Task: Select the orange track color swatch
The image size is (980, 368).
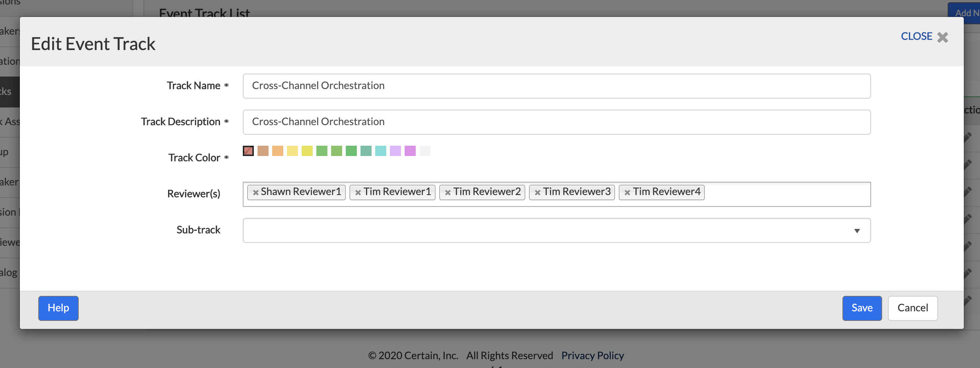Action: point(278,151)
